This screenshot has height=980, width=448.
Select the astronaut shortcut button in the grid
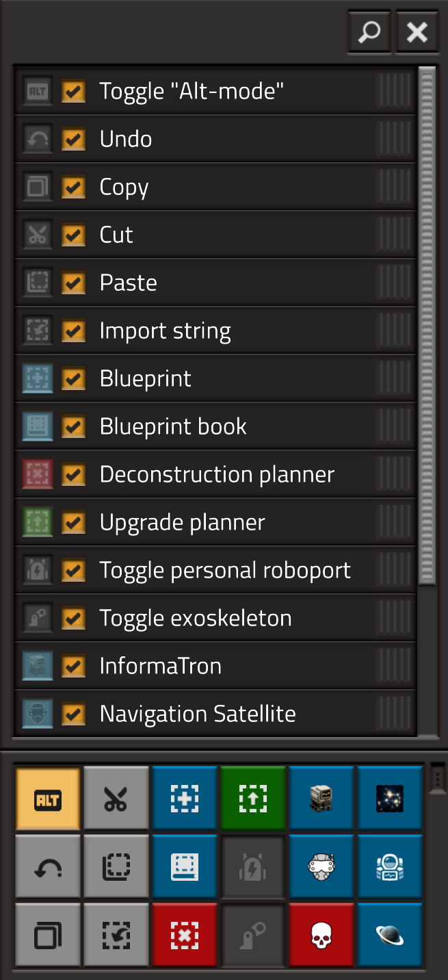pos(390,867)
